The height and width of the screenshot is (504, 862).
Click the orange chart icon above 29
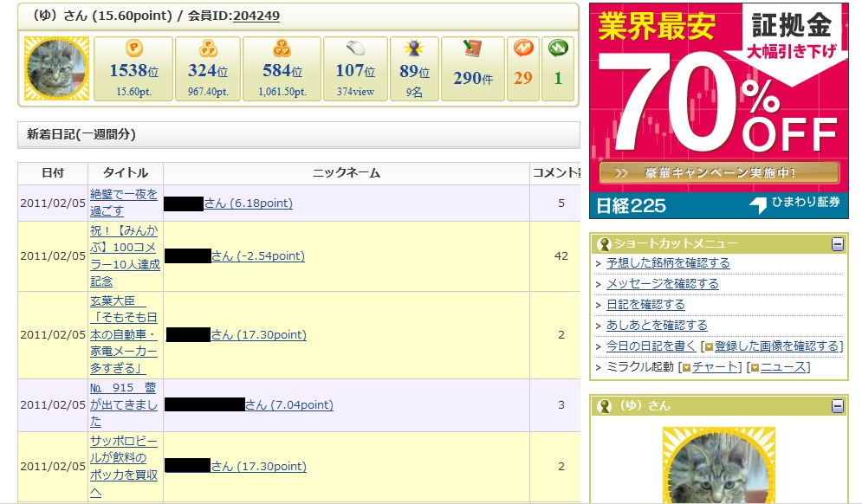point(522,48)
